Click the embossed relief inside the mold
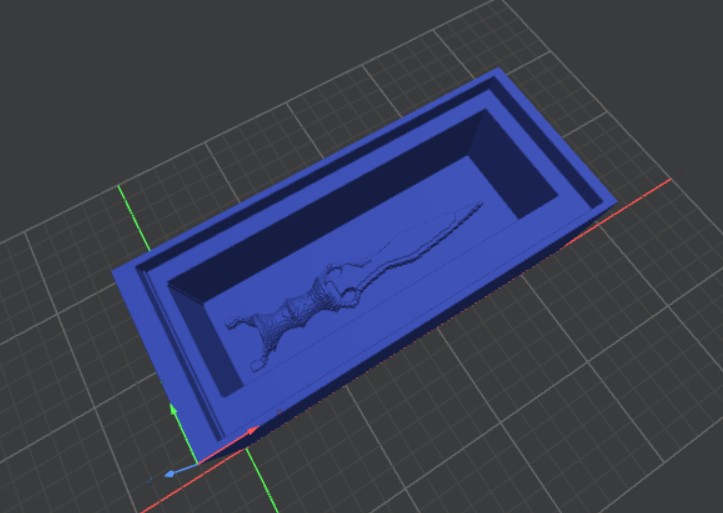This screenshot has width=723, height=513. [x=354, y=288]
